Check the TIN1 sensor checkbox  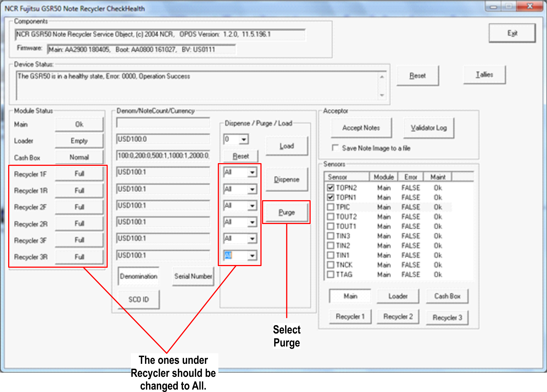point(330,255)
